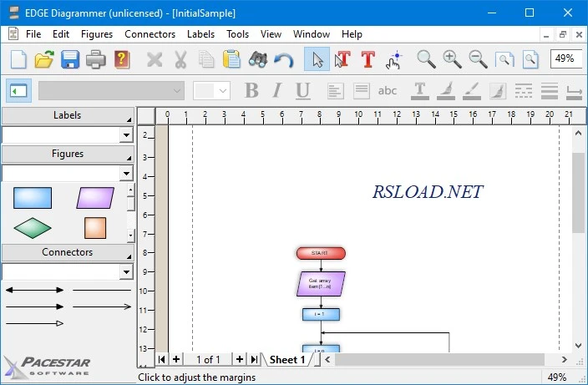This screenshot has height=385, width=588.
Task: Toggle bold formatting
Action: coord(251,91)
